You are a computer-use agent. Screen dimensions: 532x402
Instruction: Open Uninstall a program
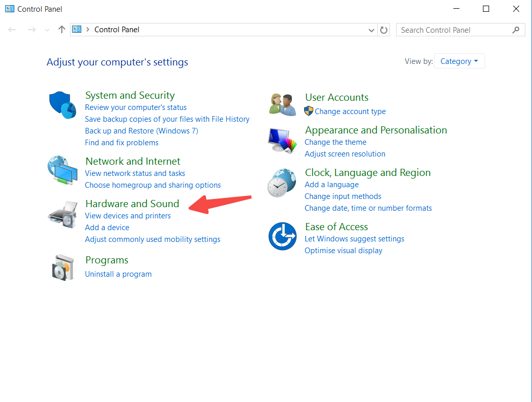(118, 274)
